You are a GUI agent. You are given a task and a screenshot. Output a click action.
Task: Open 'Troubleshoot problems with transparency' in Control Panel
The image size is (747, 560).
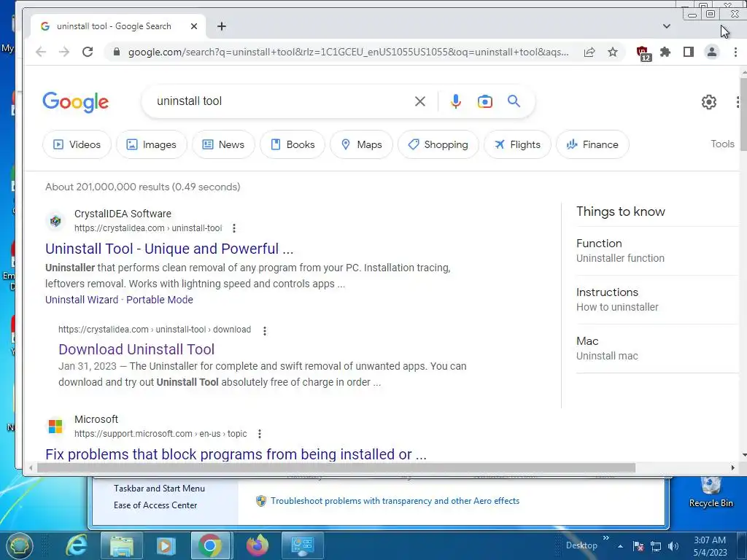pyautogui.click(x=395, y=500)
